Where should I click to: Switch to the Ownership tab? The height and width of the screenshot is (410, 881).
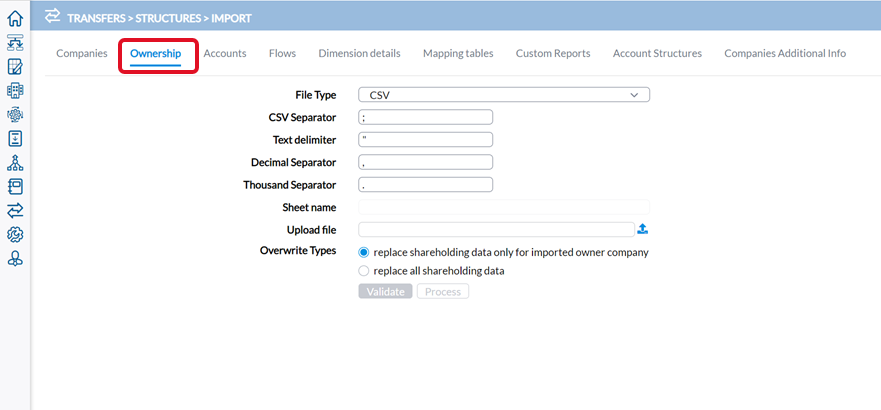pyautogui.click(x=156, y=53)
